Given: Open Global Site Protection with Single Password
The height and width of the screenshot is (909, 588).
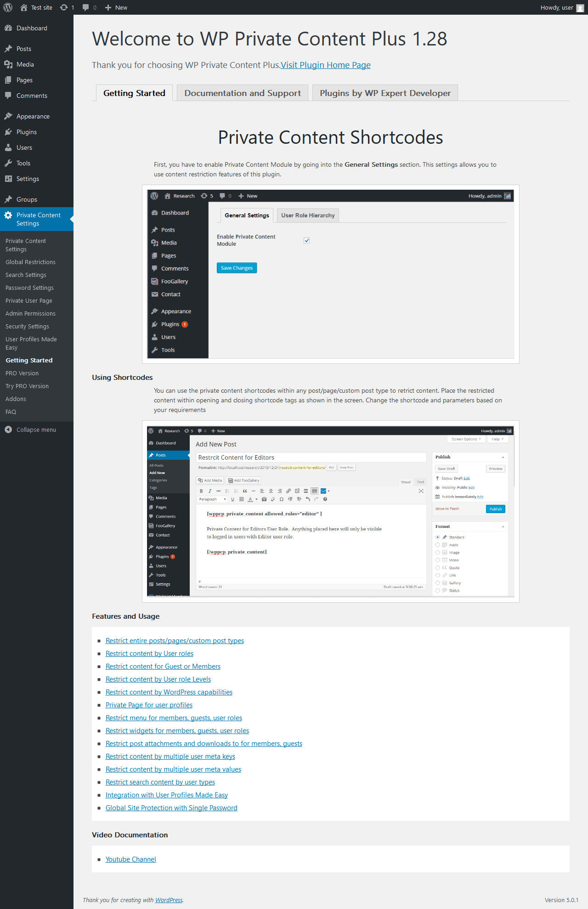Looking at the screenshot, I should [x=171, y=807].
